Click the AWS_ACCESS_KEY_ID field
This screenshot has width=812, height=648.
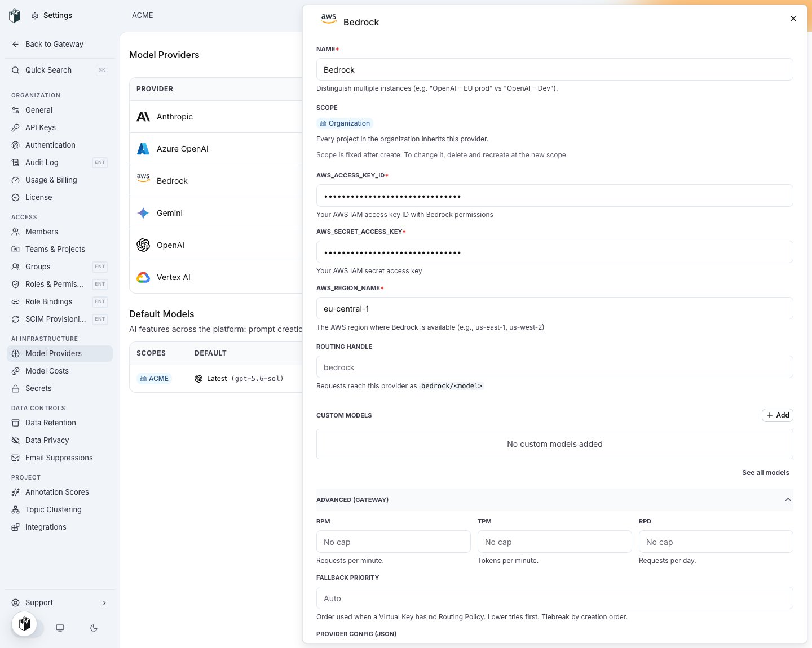(554, 196)
